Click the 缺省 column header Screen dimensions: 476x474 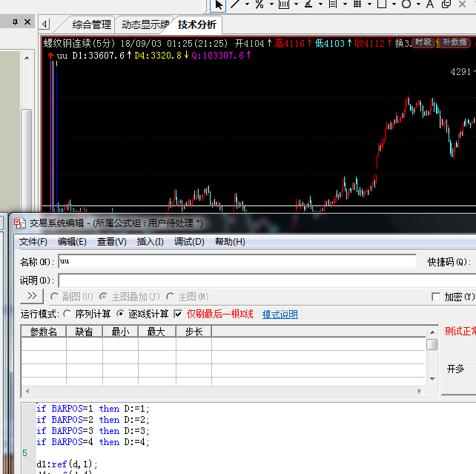tap(84, 332)
